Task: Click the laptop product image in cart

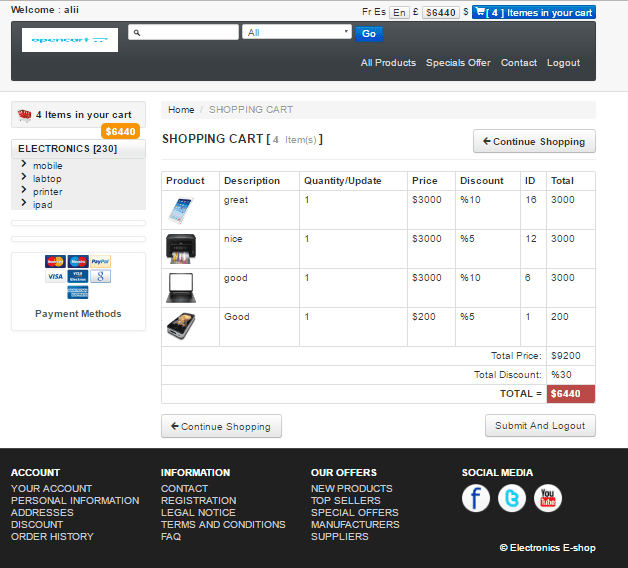Action: coord(180,288)
